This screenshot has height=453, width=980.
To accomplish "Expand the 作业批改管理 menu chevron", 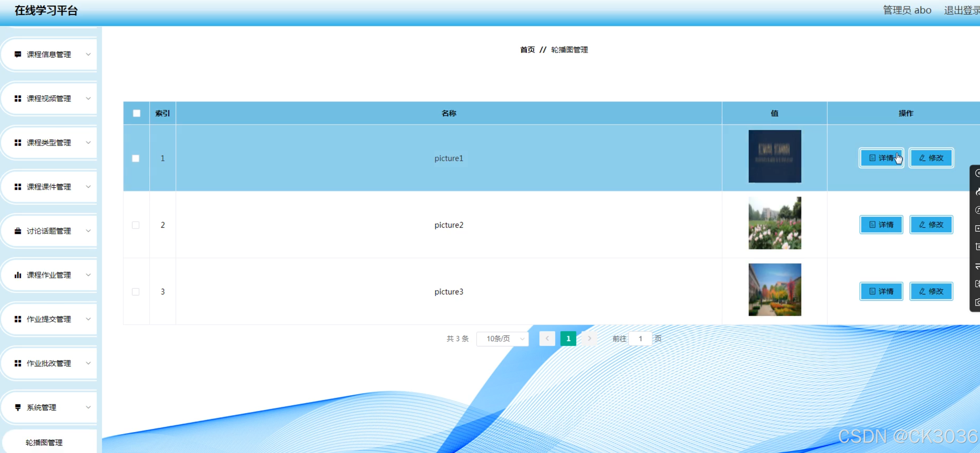I will 88,363.
